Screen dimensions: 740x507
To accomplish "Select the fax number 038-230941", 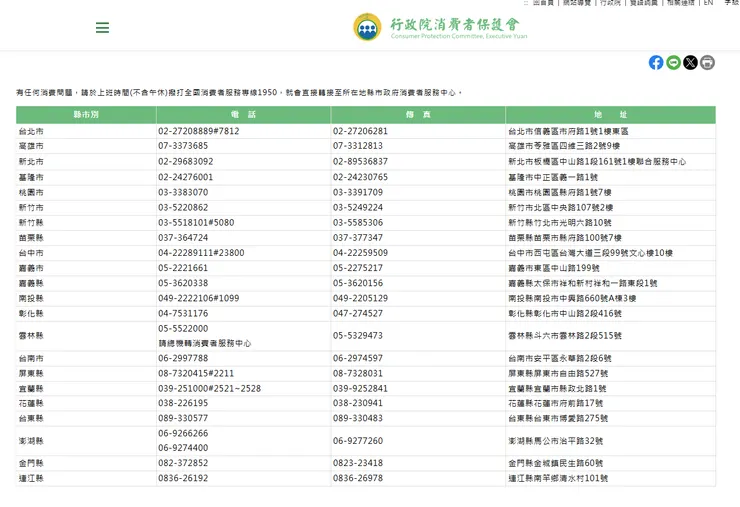I will click(358, 403).
